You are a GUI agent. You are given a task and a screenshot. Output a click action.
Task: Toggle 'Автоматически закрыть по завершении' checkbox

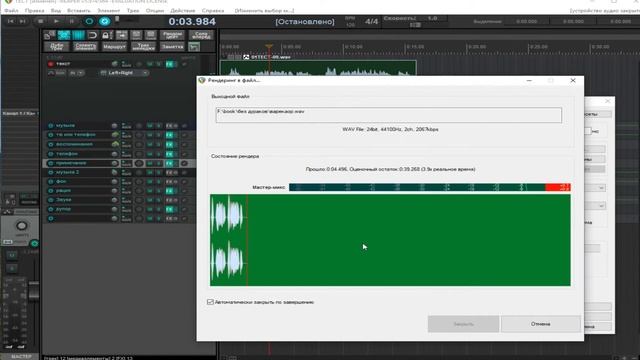pos(210,302)
